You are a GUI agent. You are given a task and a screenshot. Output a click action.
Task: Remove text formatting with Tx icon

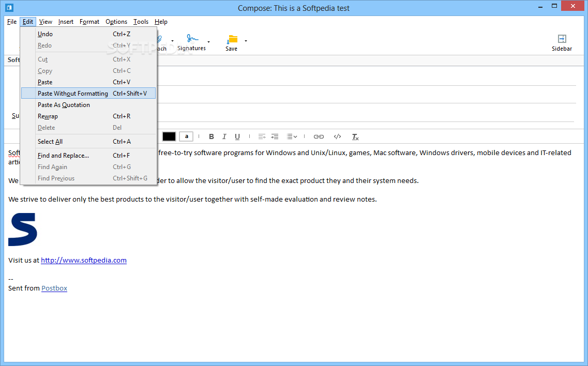pos(355,137)
